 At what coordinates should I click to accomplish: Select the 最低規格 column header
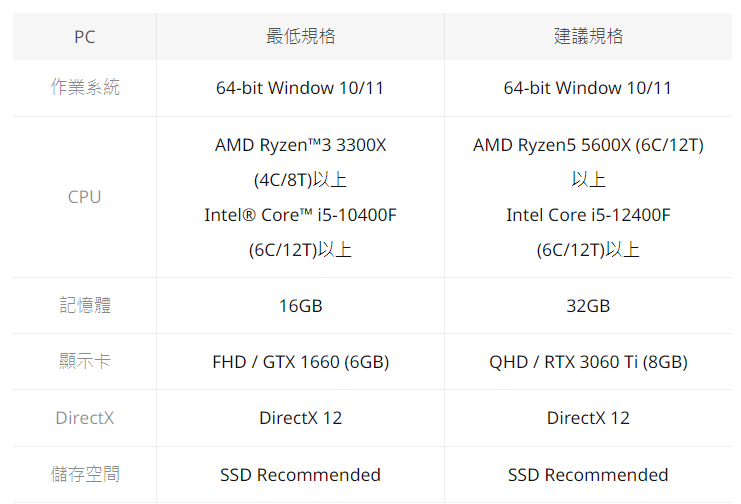tap(300, 37)
